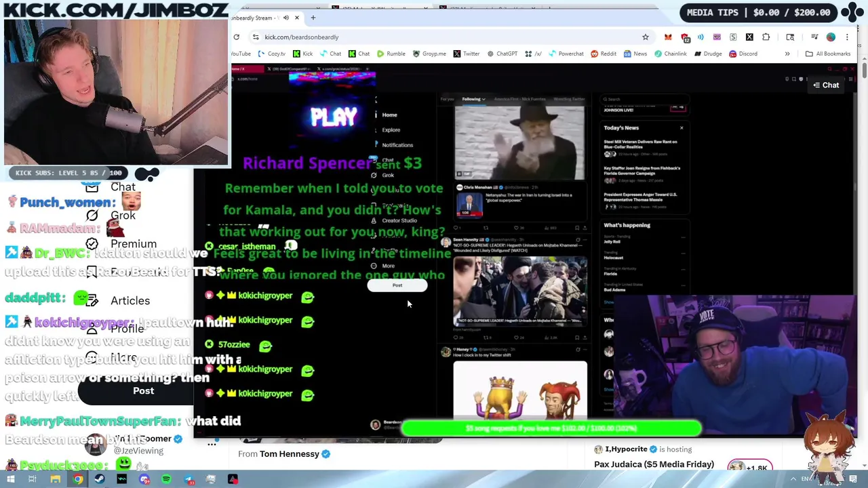This screenshot has height=488, width=868.
Task: Show the Kick stream Chat panel
Action: (x=826, y=85)
